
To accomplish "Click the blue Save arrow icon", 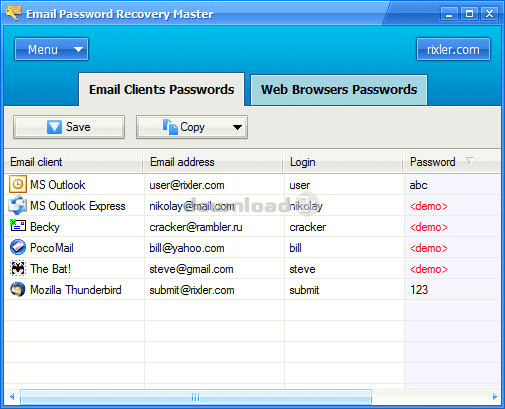I will [54, 127].
